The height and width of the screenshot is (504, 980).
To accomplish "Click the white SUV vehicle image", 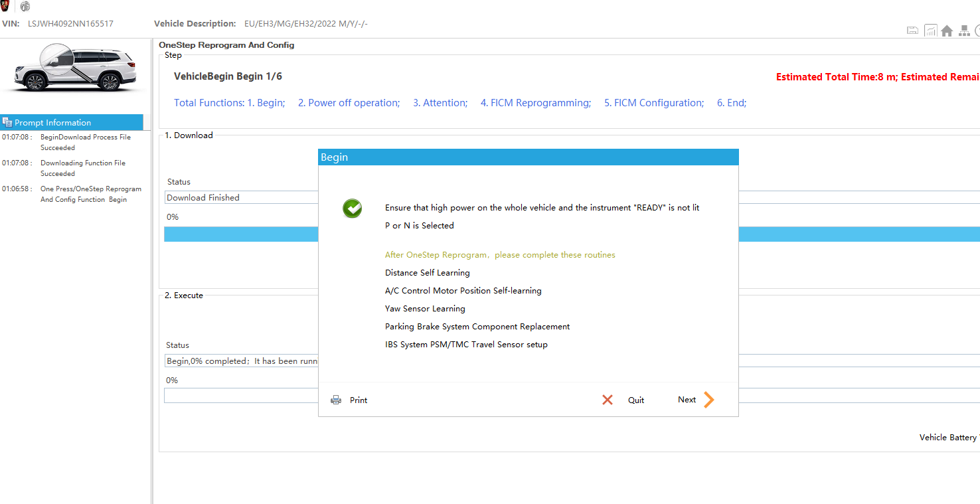I will tap(74, 68).
